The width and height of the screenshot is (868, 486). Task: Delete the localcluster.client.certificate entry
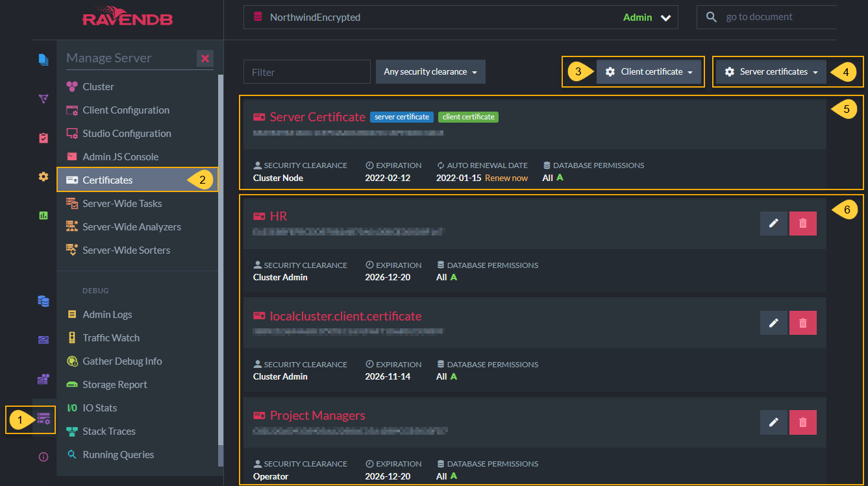pos(803,322)
